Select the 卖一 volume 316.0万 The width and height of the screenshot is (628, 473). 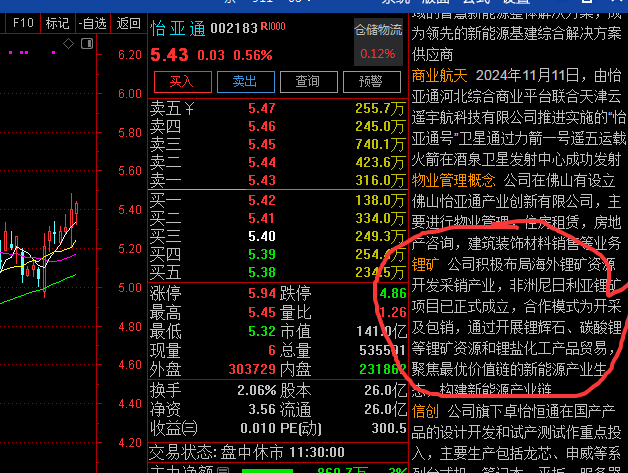tap(380, 180)
